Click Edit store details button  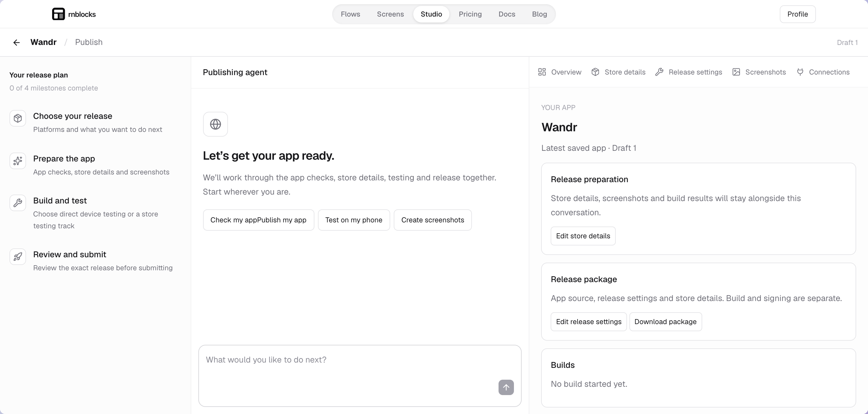tap(583, 236)
